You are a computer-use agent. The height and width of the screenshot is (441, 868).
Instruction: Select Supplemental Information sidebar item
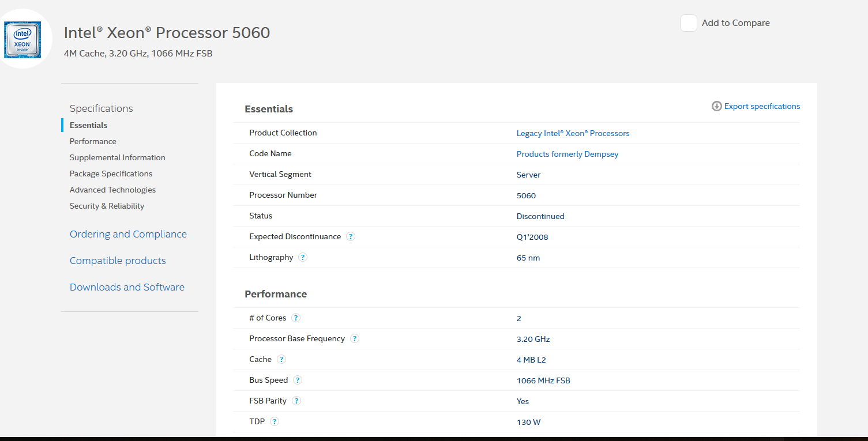pos(118,157)
